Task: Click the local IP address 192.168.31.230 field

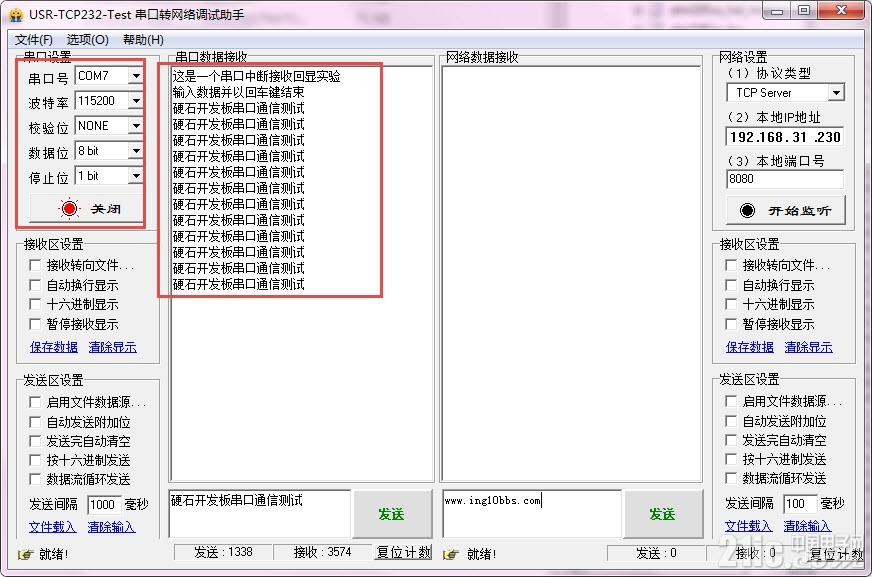Action: [785, 137]
